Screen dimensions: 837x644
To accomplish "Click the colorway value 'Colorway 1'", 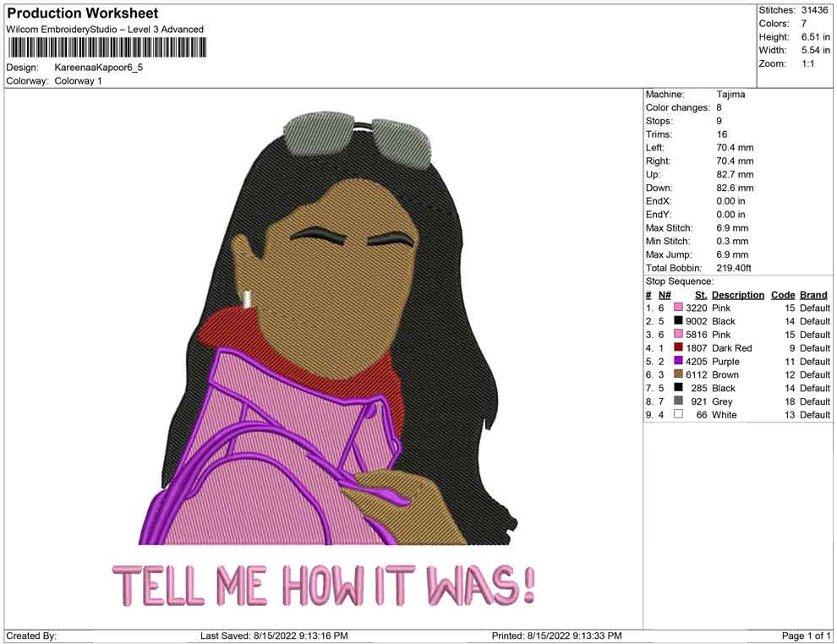I will (78, 81).
